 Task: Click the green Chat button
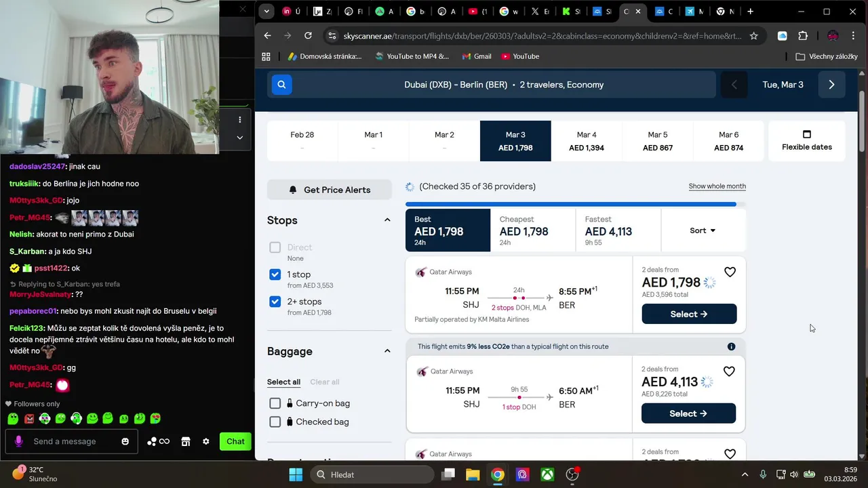pyautogui.click(x=235, y=441)
